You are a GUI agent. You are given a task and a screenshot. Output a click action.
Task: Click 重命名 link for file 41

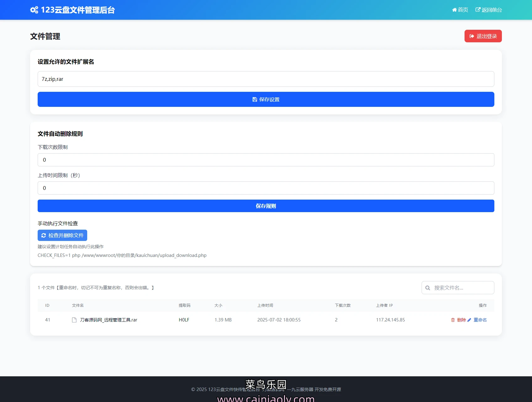coord(480,320)
